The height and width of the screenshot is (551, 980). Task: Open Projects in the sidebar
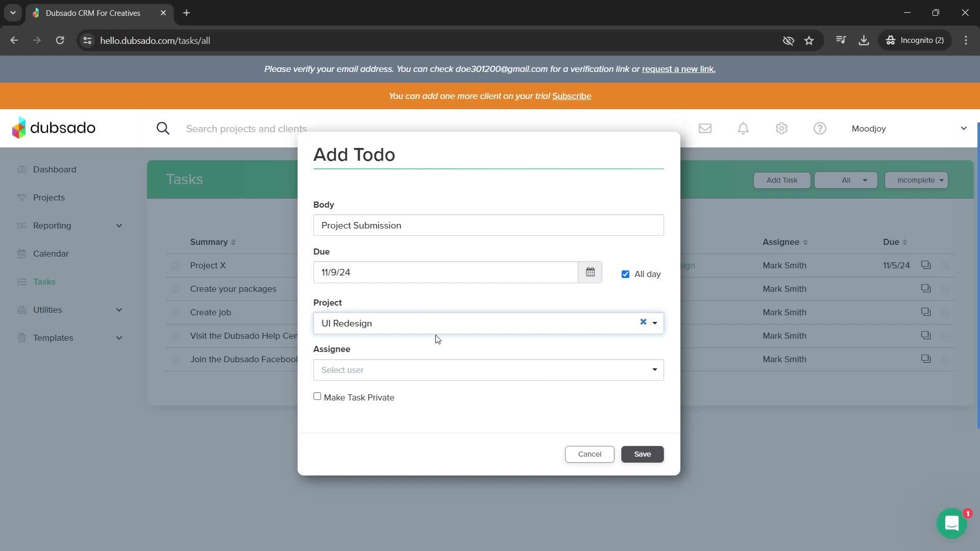49,197
